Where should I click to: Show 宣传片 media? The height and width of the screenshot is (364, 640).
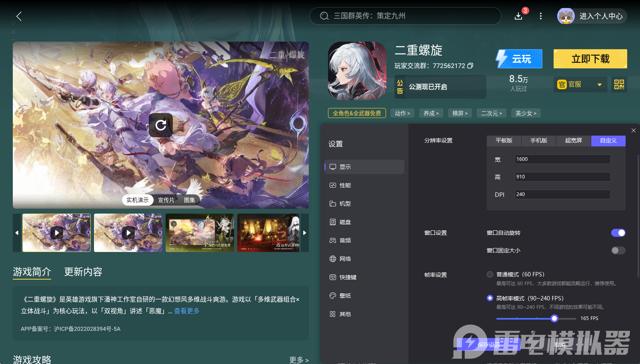pyautogui.click(x=166, y=200)
